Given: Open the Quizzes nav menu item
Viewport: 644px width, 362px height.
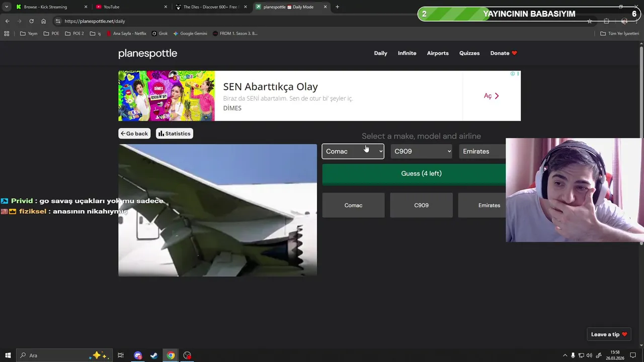Looking at the screenshot, I should 469,53.
